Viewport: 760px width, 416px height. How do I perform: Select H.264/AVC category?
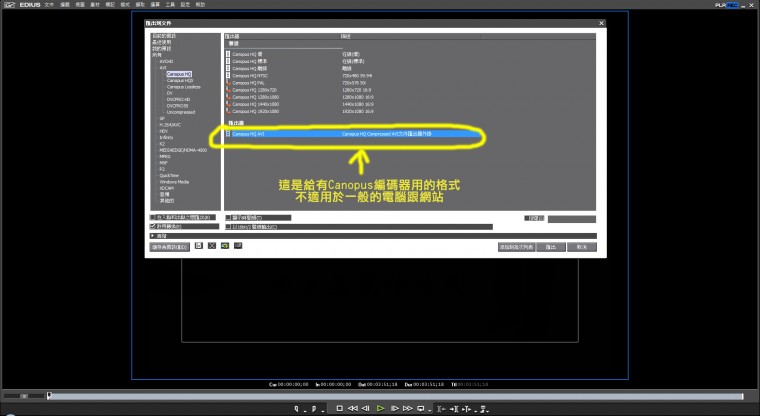pyautogui.click(x=170, y=125)
